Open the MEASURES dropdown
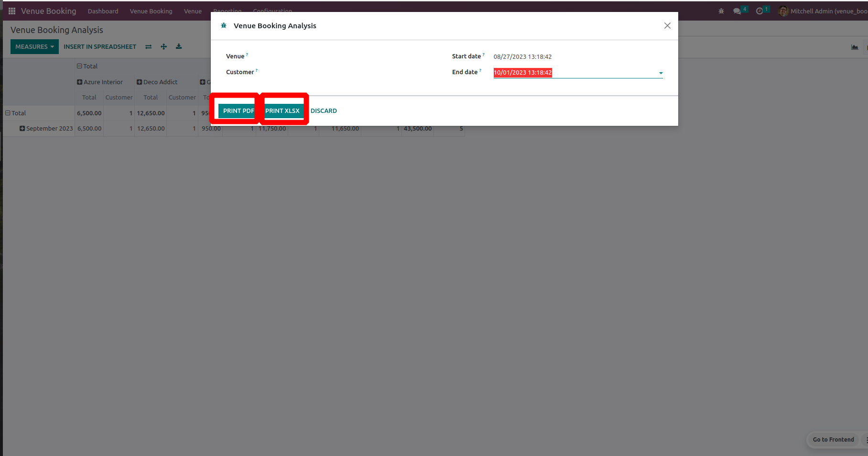 [34, 46]
